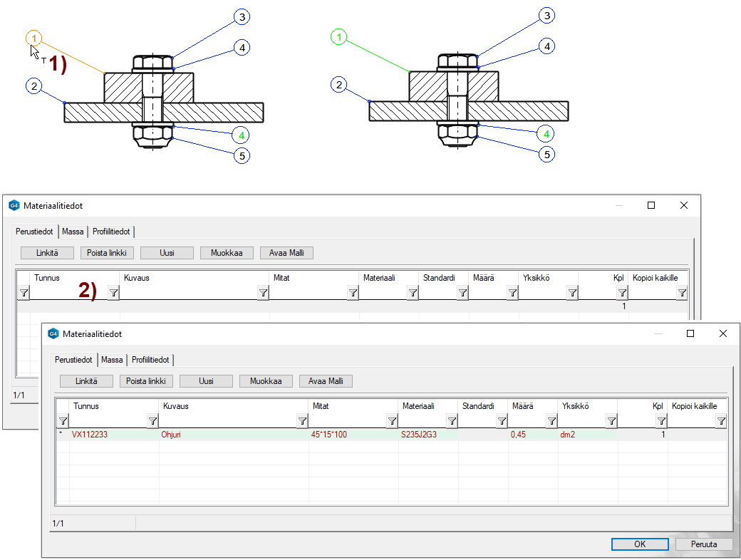This screenshot has height=560, width=741.
Task: Cancel with the Peruuta button
Action: [702, 544]
